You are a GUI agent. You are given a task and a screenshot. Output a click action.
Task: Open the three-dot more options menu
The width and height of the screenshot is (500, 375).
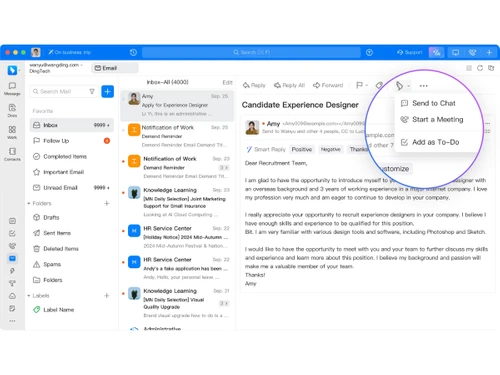click(424, 86)
